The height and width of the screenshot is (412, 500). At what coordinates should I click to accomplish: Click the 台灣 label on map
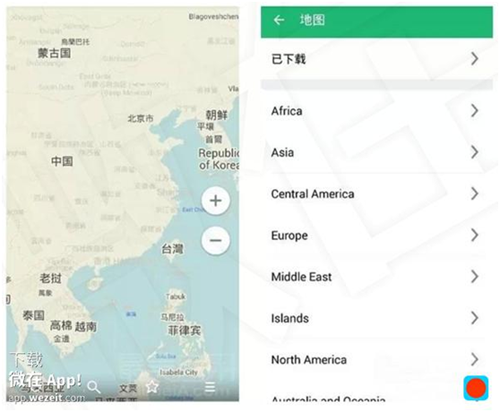click(172, 249)
